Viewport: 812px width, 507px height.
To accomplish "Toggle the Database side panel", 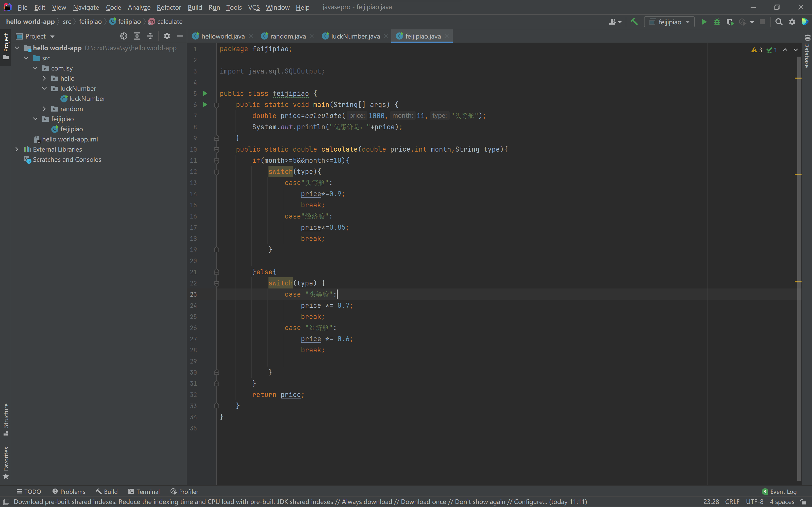I will click(807, 52).
